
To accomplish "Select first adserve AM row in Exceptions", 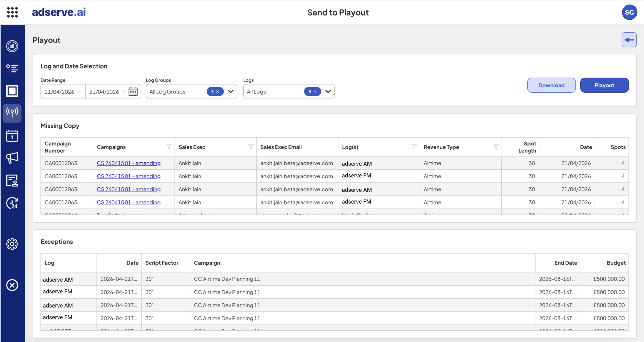I will tap(334, 279).
